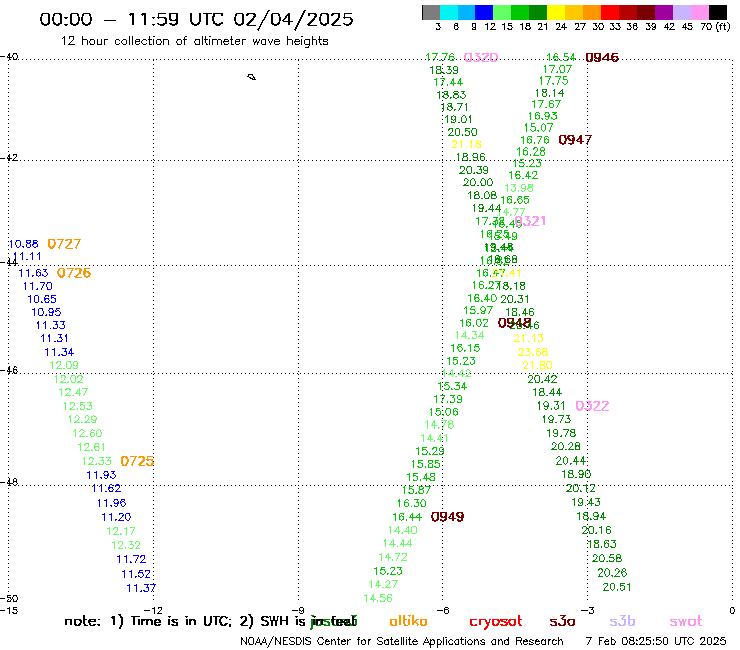Click the wave height value 20.58
740x650 pixels.
(607, 558)
